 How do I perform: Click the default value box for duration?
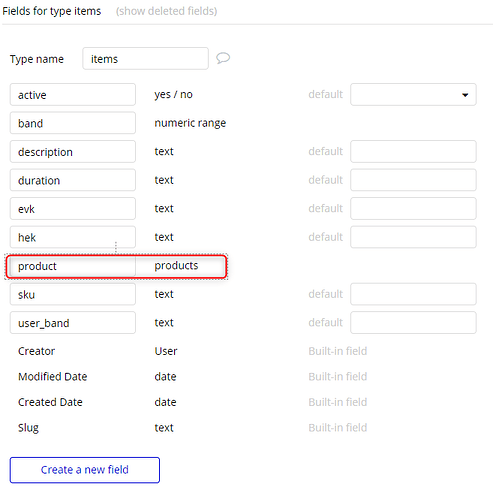(413, 180)
